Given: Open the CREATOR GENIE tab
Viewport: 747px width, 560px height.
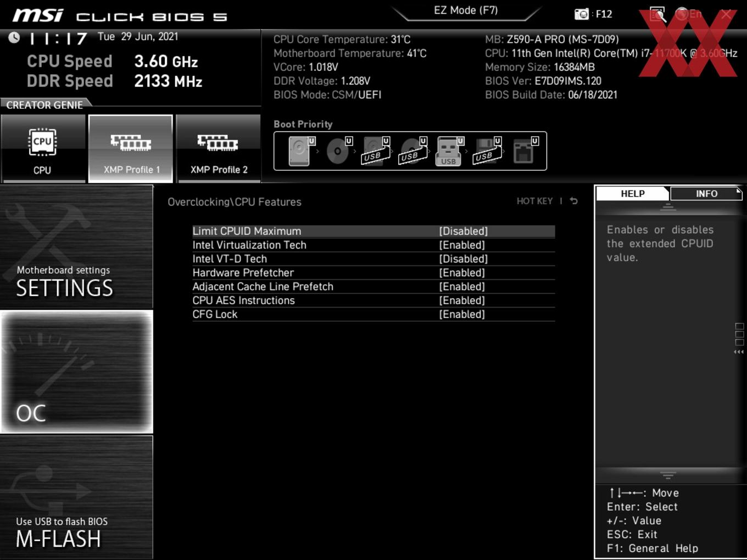Looking at the screenshot, I should click(x=44, y=104).
